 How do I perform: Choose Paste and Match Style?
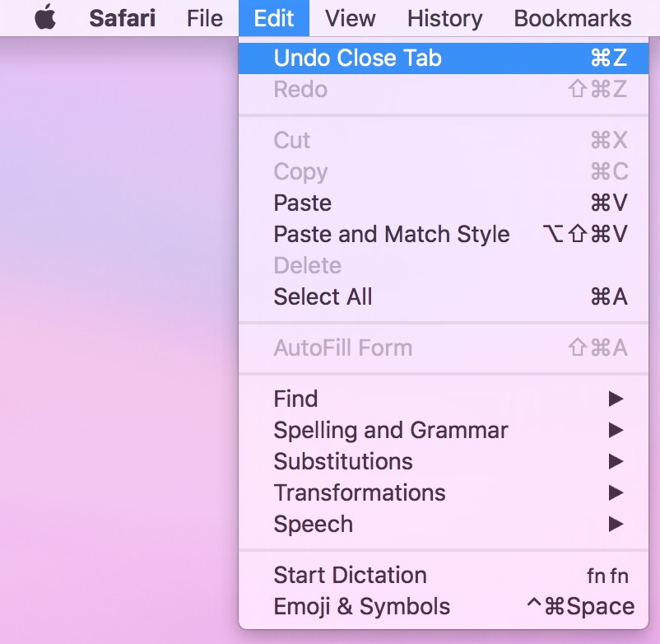(444, 234)
